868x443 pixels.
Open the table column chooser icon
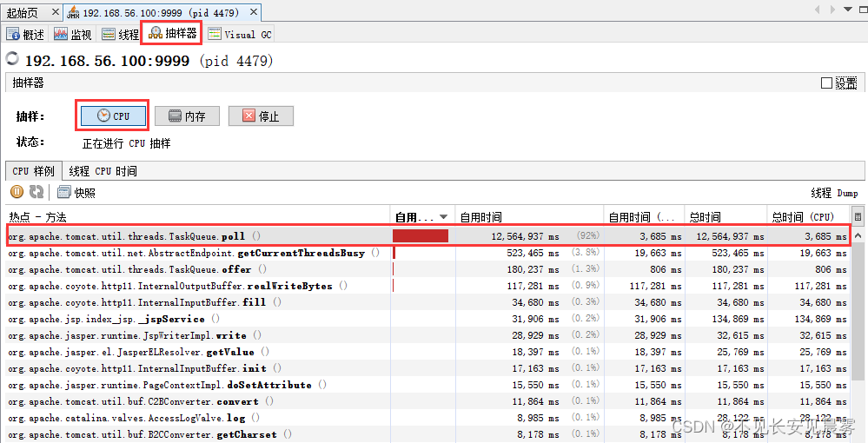858,217
